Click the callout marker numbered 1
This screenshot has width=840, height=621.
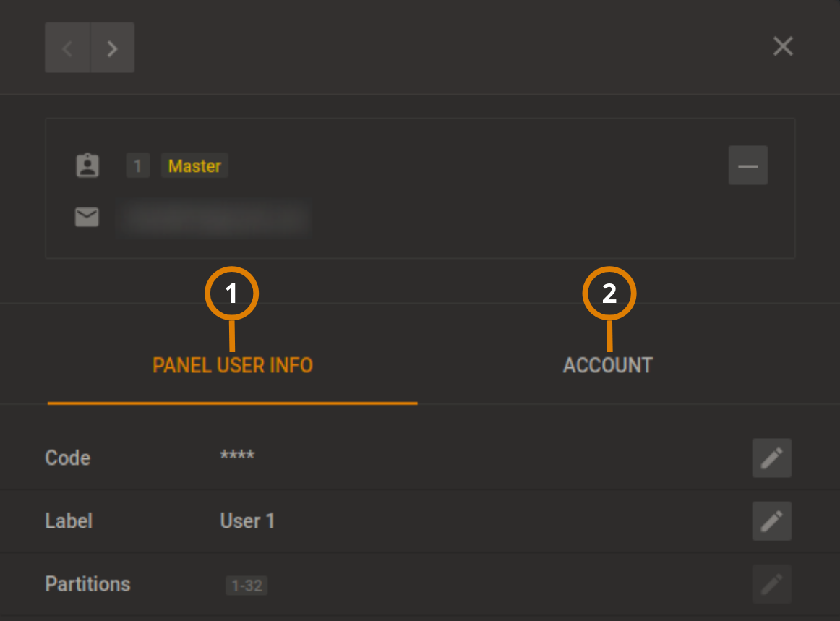point(233,294)
